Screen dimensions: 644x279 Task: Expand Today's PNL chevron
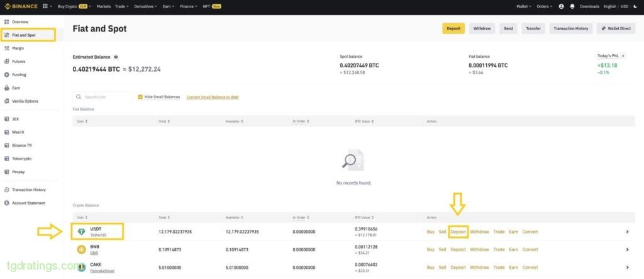[x=623, y=55]
